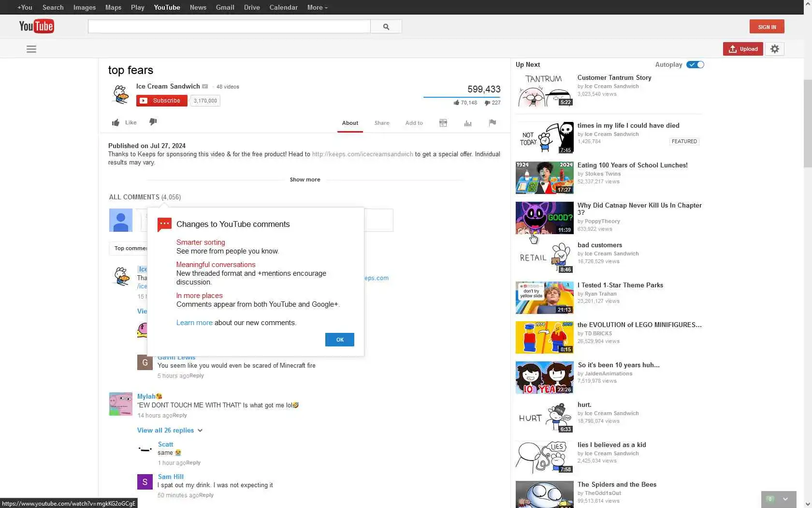Click the report flag icon

(x=493, y=123)
